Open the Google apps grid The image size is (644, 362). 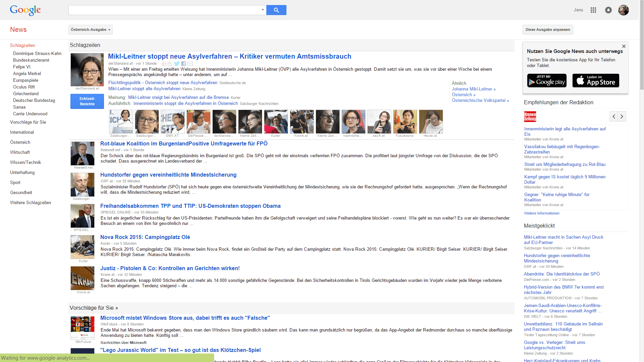pyautogui.click(x=593, y=10)
